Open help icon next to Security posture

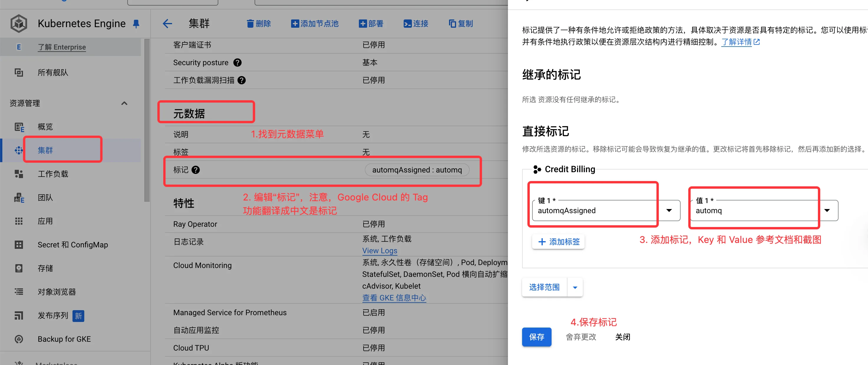pyautogui.click(x=237, y=63)
